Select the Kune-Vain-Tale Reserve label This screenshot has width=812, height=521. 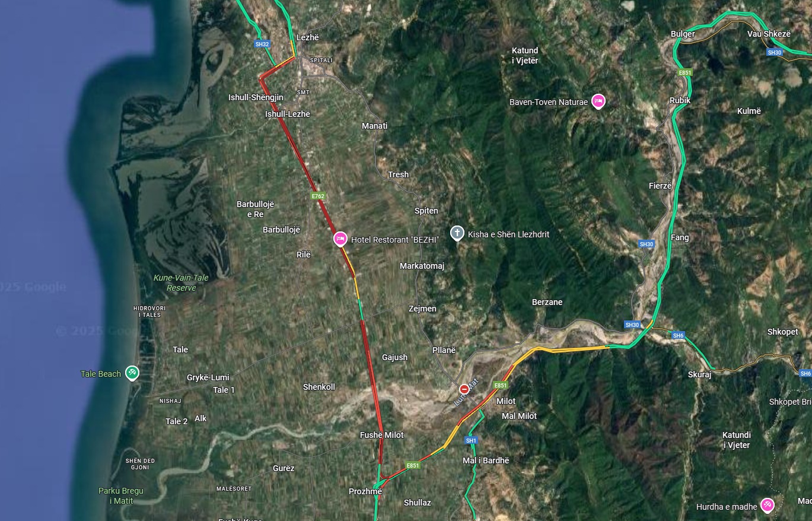coord(181,282)
